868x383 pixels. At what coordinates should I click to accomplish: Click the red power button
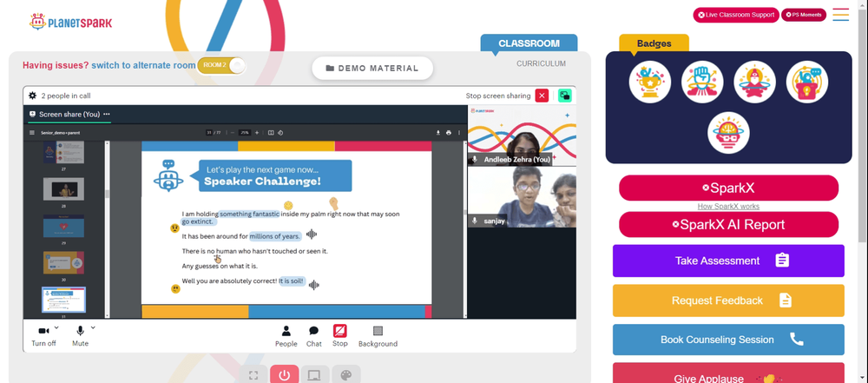click(x=285, y=375)
